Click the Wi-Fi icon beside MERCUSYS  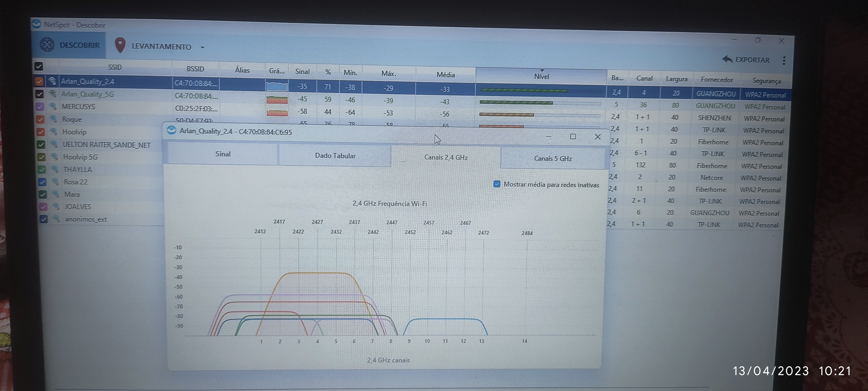pos(53,106)
